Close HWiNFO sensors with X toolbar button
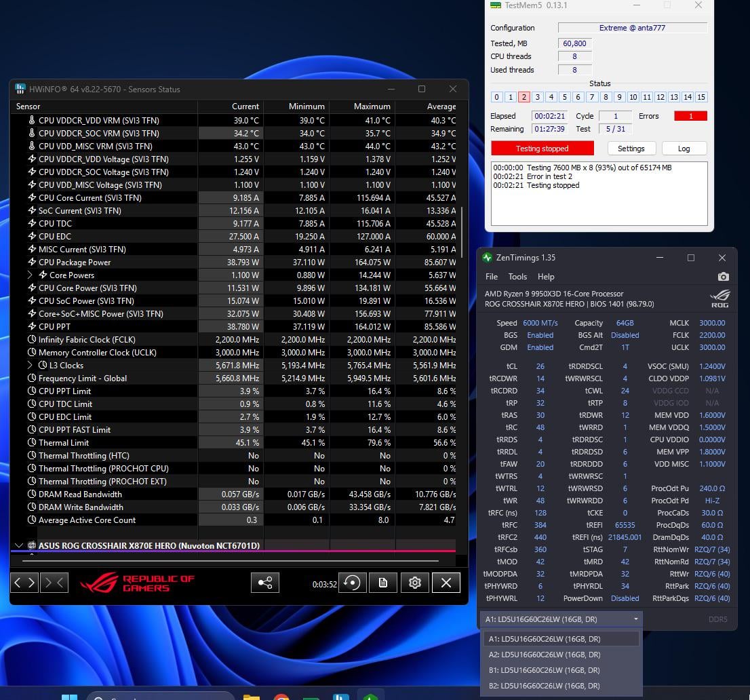The height and width of the screenshot is (700, 750). tap(446, 582)
